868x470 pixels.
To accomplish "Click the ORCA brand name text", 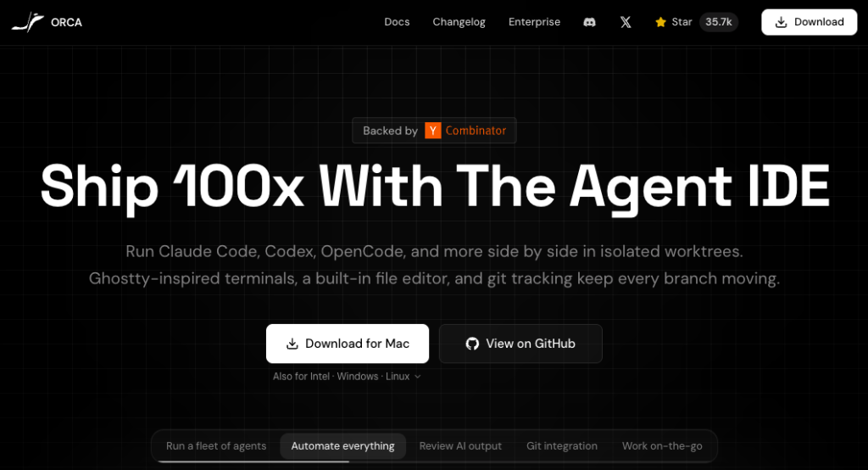I will point(66,22).
